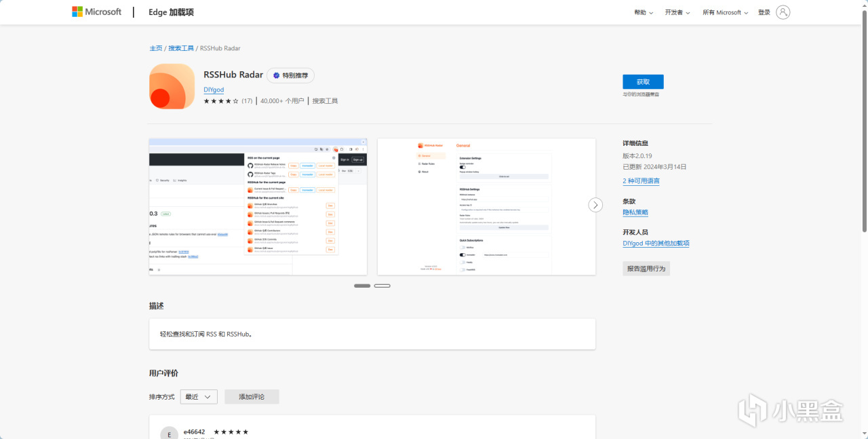
Task: Show next screenshot with right arrow
Action: pos(595,205)
